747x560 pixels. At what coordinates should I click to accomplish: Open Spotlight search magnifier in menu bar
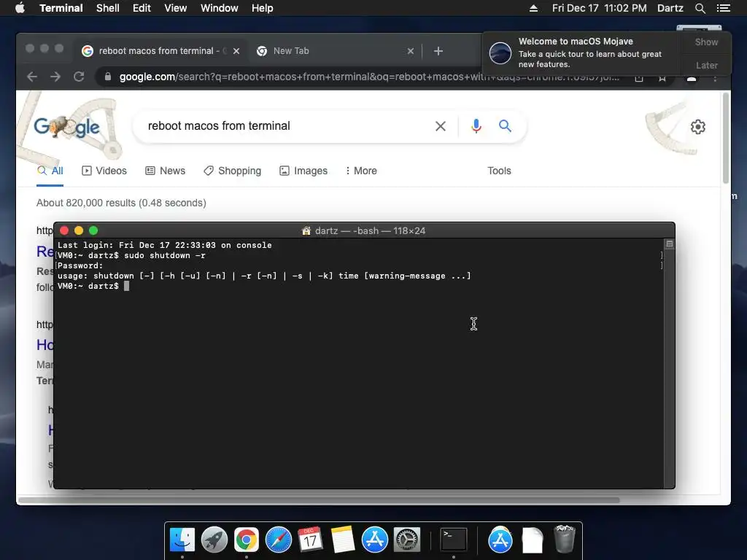(x=700, y=8)
